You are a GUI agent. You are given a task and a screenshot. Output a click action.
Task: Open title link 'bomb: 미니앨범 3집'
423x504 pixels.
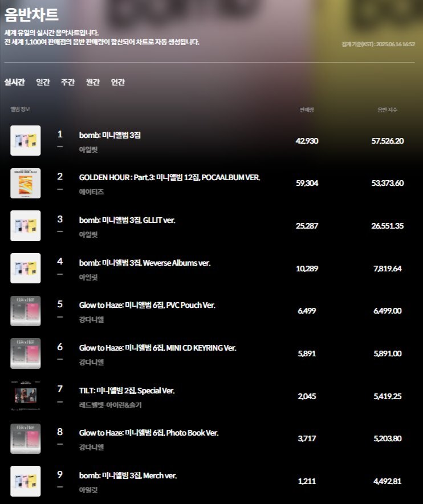click(x=110, y=135)
